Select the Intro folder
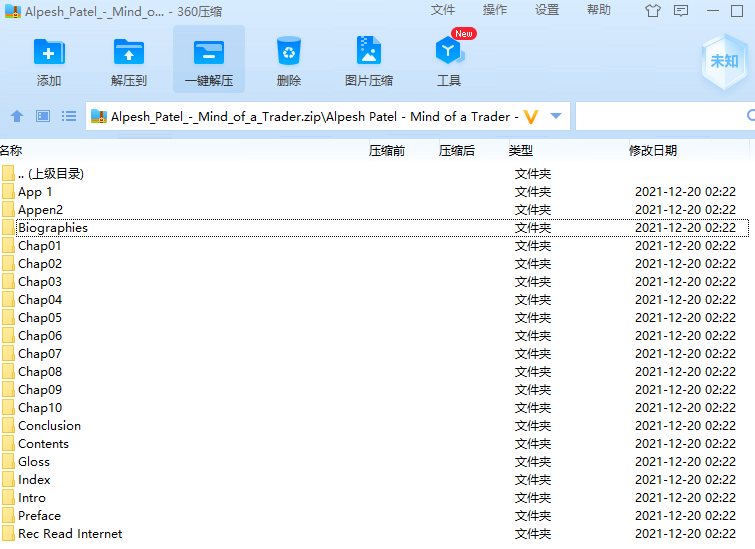This screenshot has height=549, width=755. tap(375, 497)
